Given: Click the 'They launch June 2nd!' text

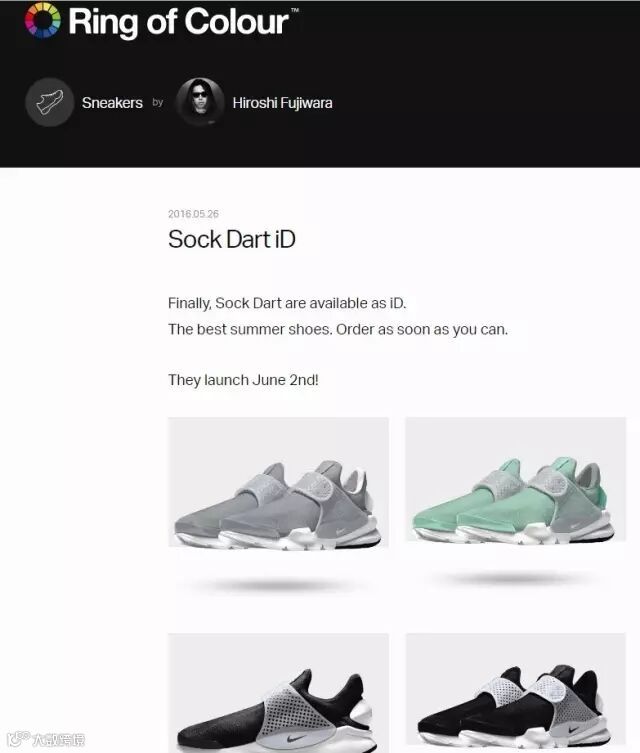Looking at the screenshot, I should point(243,380).
